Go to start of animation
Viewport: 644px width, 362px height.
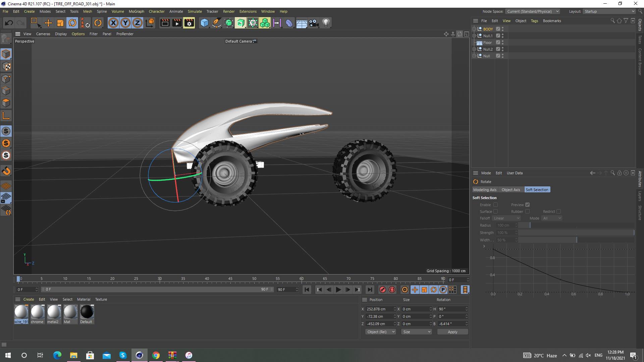(307, 290)
